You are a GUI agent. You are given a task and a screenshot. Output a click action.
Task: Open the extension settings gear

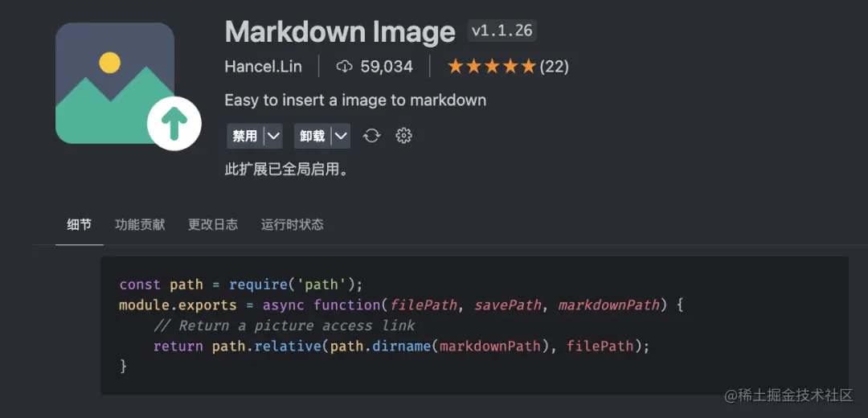404,136
